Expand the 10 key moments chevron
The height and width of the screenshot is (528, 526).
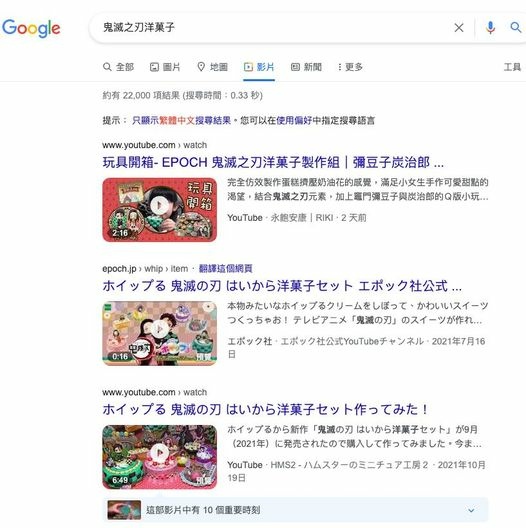[471, 510]
